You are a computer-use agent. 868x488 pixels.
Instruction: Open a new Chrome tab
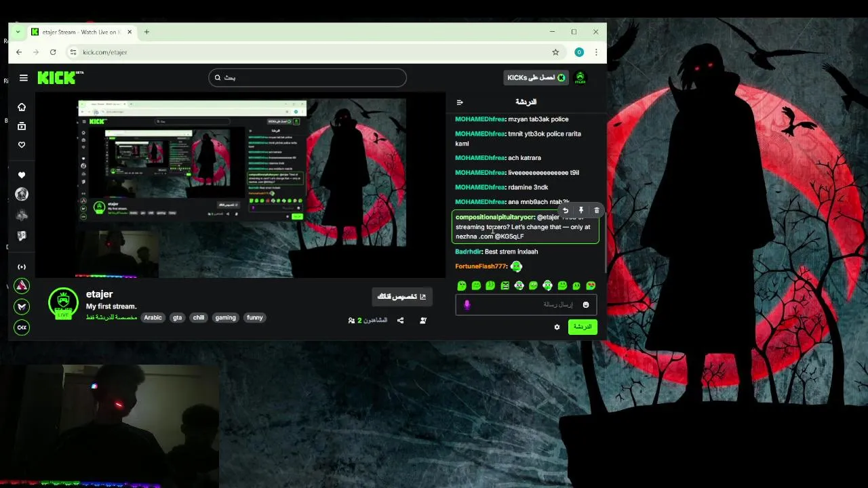coord(146,32)
